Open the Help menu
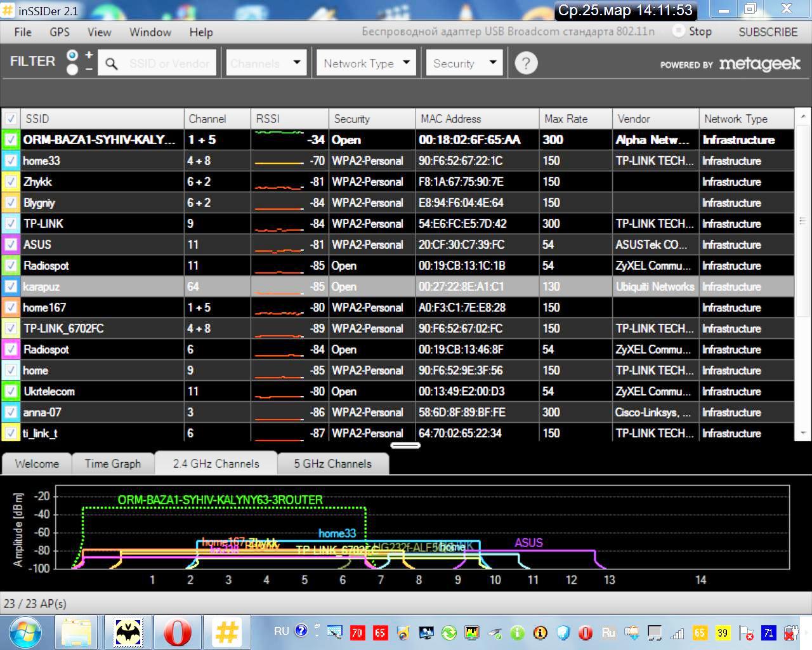 tap(201, 32)
